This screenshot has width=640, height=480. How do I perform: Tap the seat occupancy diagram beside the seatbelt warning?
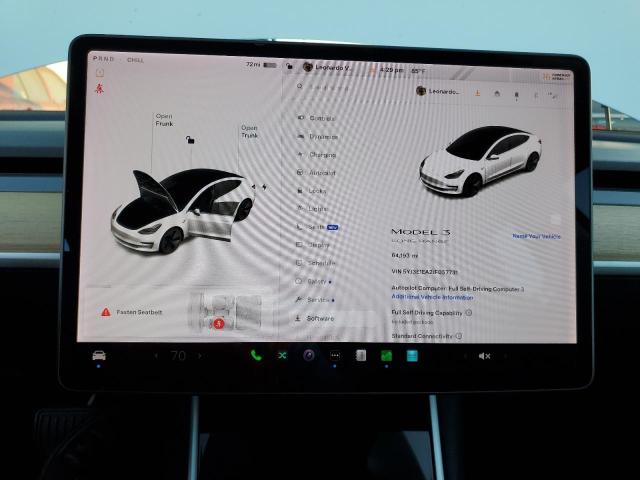[225, 313]
